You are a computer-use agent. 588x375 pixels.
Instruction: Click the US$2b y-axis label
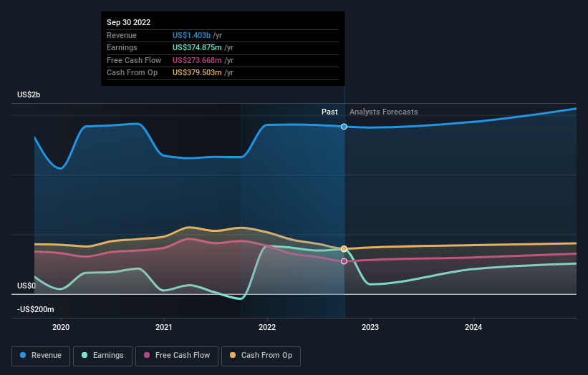29,94
